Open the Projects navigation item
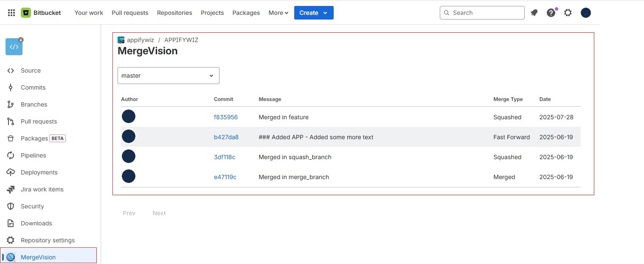 [212, 13]
